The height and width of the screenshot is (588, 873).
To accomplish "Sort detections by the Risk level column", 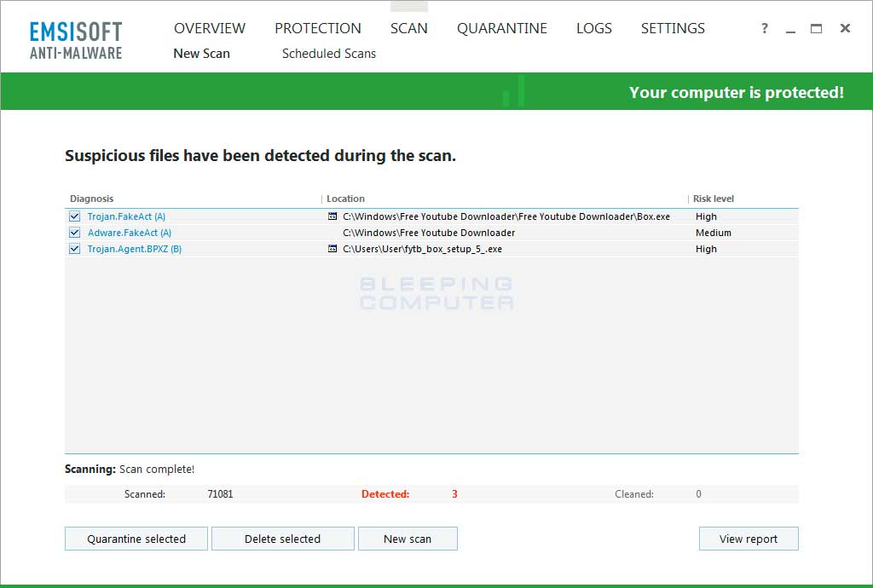I will 713,198.
